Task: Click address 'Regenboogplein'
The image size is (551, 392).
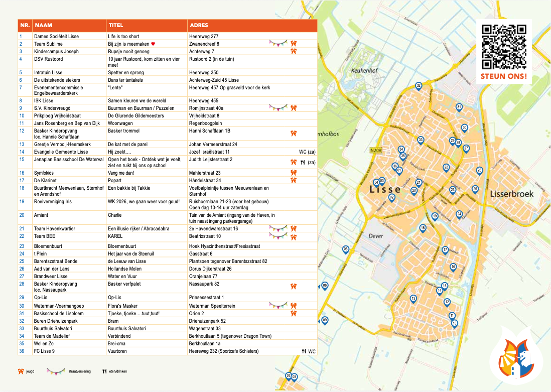Action: coord(206,123)
